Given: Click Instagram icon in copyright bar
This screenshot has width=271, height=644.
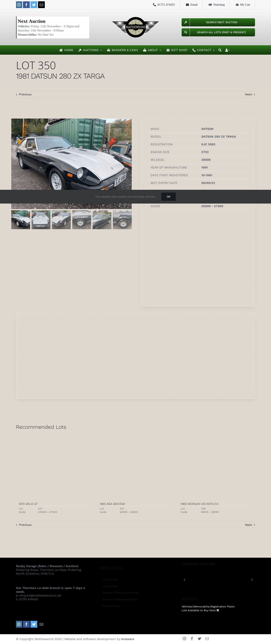Looking at the screenshot, I should (184, 638).
